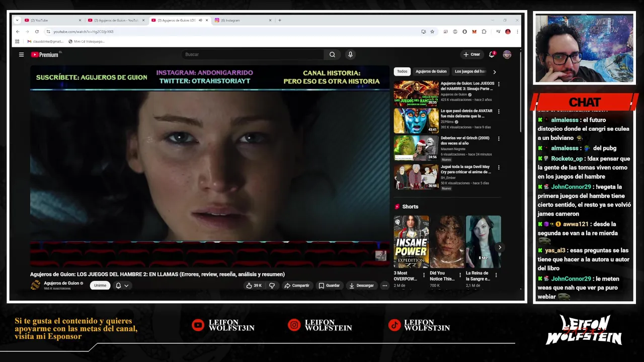Click in the YouTube Buscar search field

tap(253, 54)
